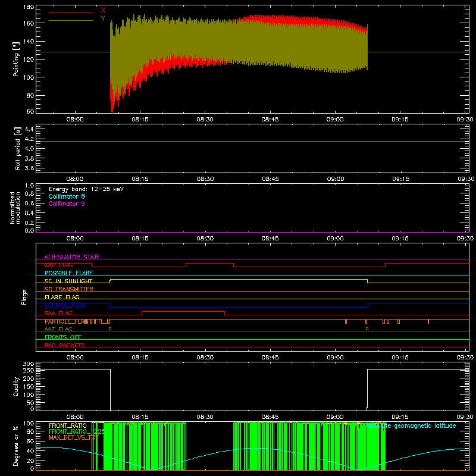The width and height of the screenshot is (476, 476).
Task: Click the Quality axis title
Action: pos(16,386)
